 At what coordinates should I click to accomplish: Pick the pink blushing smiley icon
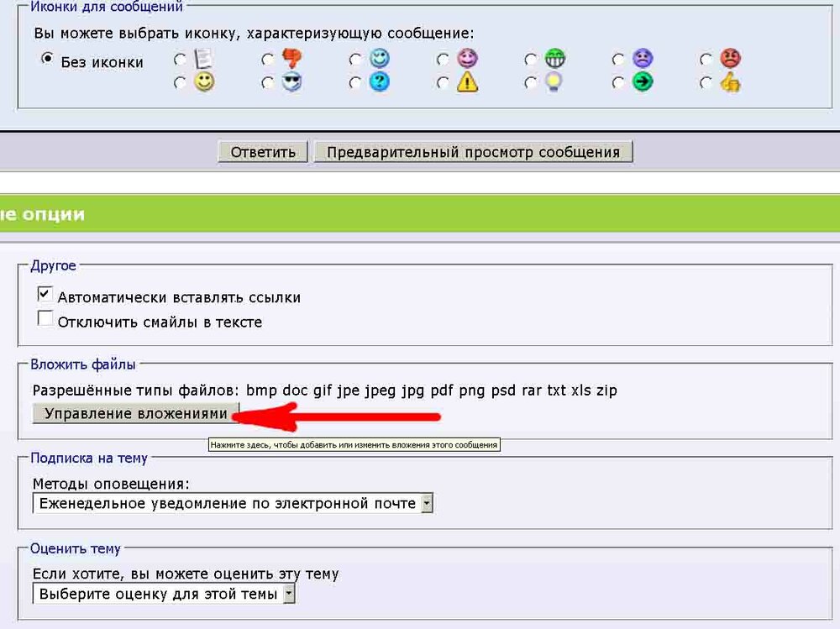pyautogui.click(x=467, y=59)
